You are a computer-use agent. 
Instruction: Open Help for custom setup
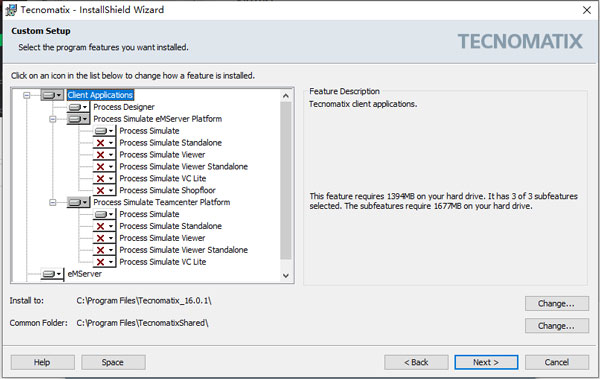[42, 362]
